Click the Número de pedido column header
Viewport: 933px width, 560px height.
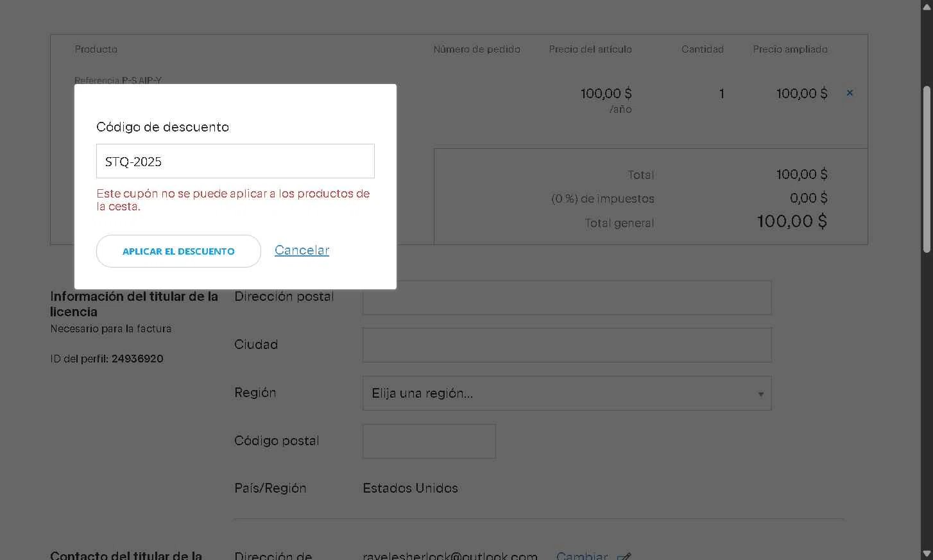(x=477, y=49)
